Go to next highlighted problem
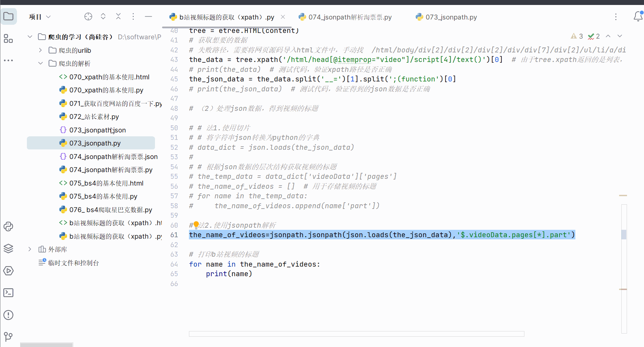644x347 pixels. tap(620, 36)
